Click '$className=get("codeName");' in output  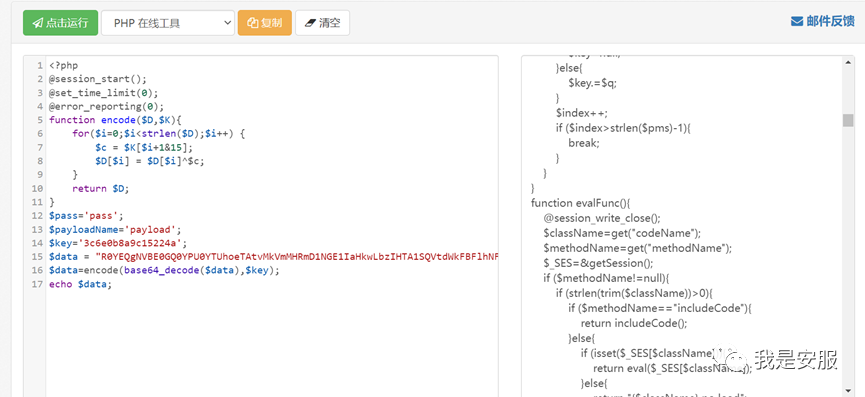point(622,233)
